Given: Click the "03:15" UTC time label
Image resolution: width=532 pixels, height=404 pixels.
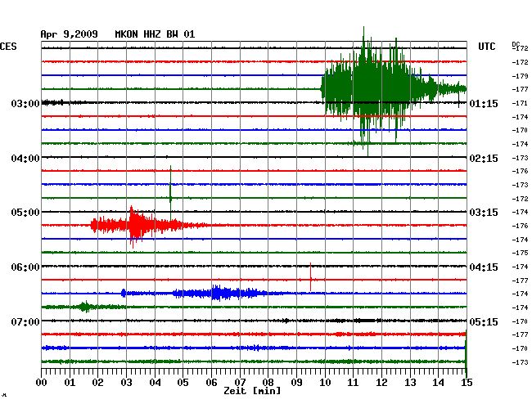Looking at the screenshot, I should pos(484,213).
